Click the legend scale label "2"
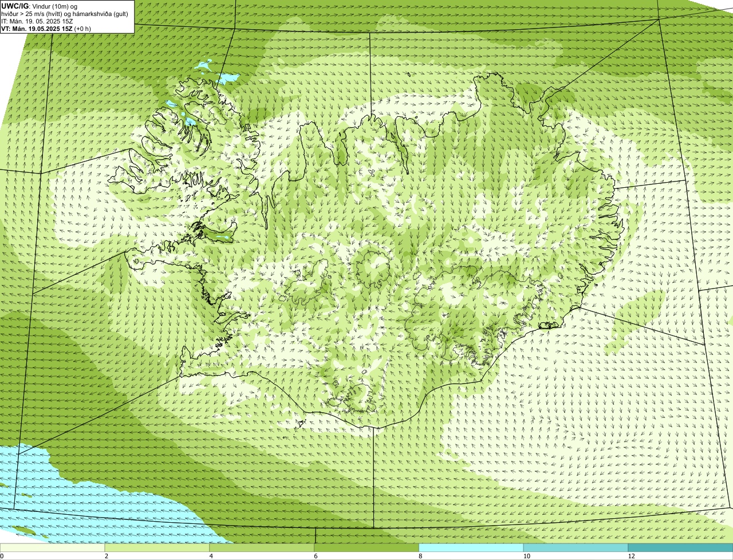Image resolution: width=733 pixels, height=560 pixels. coord(107,556)
